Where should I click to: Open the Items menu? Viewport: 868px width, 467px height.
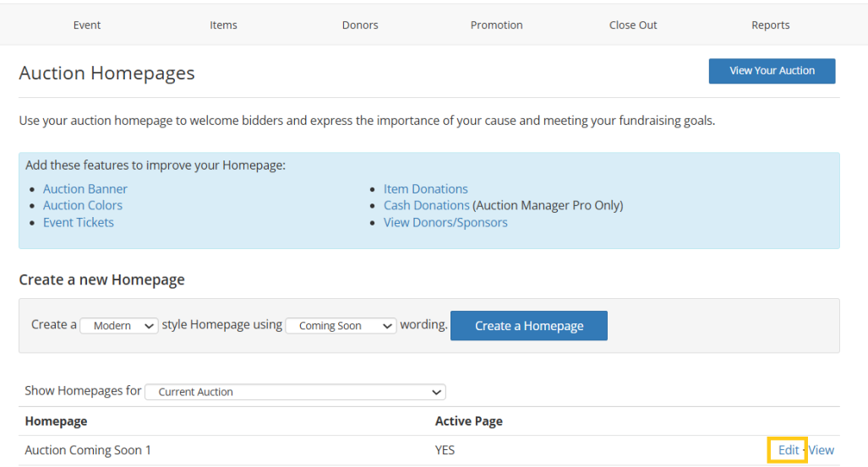coord(223,24)
